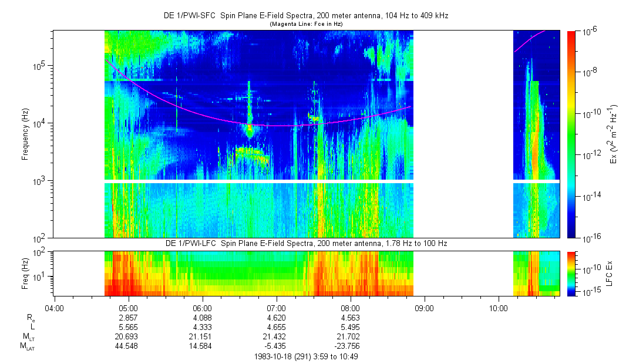Screen dimensions: 636x364
Task: Click the DE 1/PWI-LFC plot title
Action: (305, 243)
